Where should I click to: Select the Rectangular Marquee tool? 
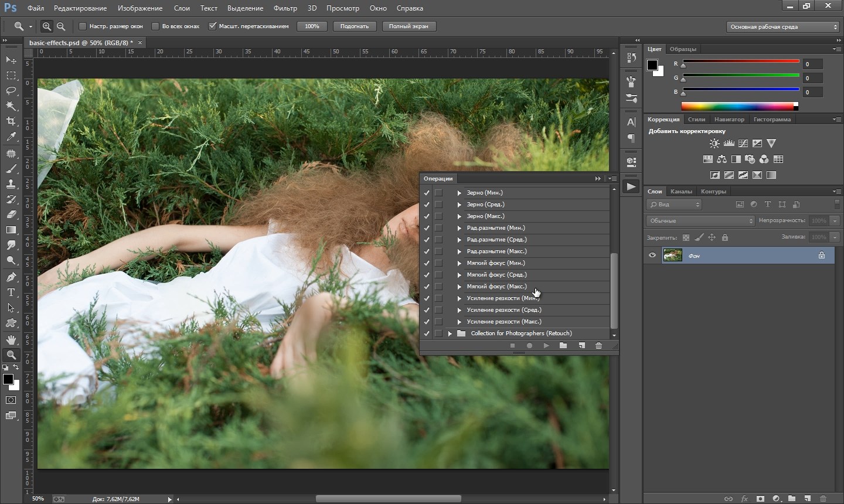point(11,76)
